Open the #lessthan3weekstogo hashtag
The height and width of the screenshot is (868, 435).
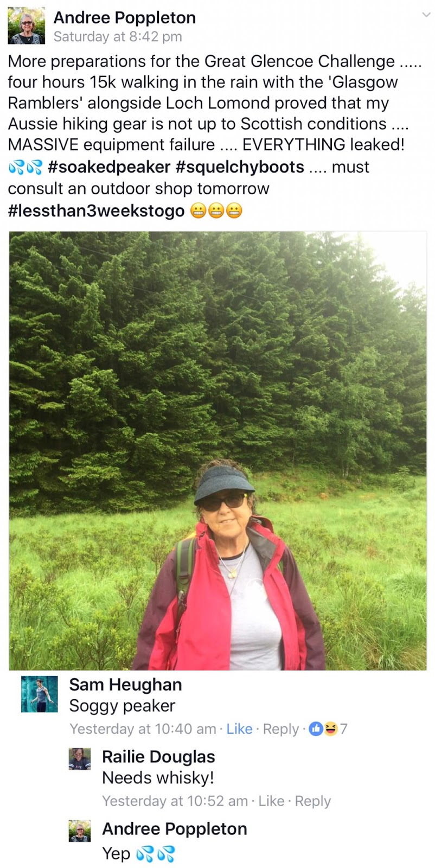[x=96, y=210]
